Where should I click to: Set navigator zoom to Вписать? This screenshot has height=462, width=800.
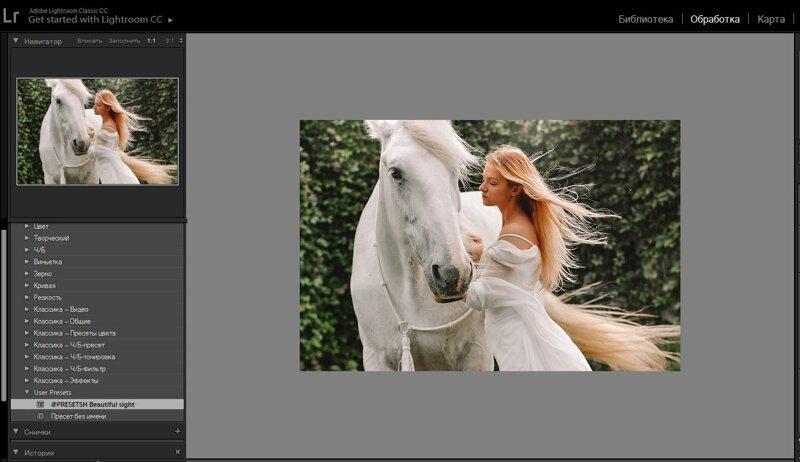coord(90,41)
